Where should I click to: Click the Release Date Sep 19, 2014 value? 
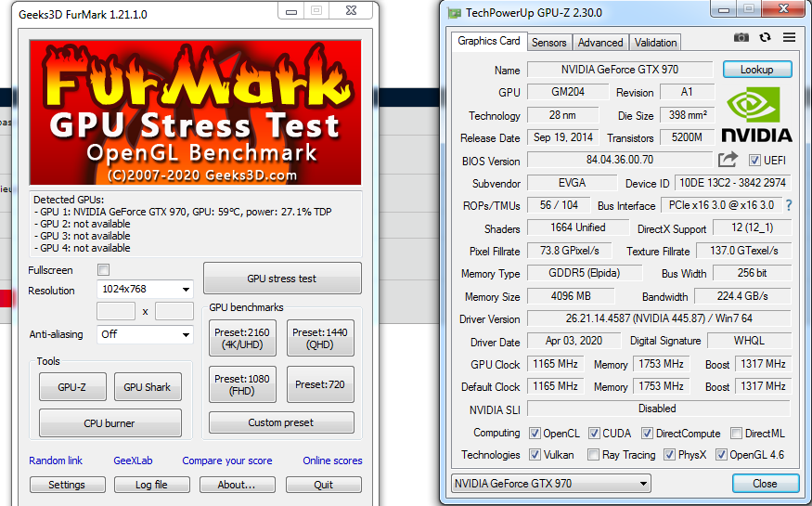click(563, 137)
